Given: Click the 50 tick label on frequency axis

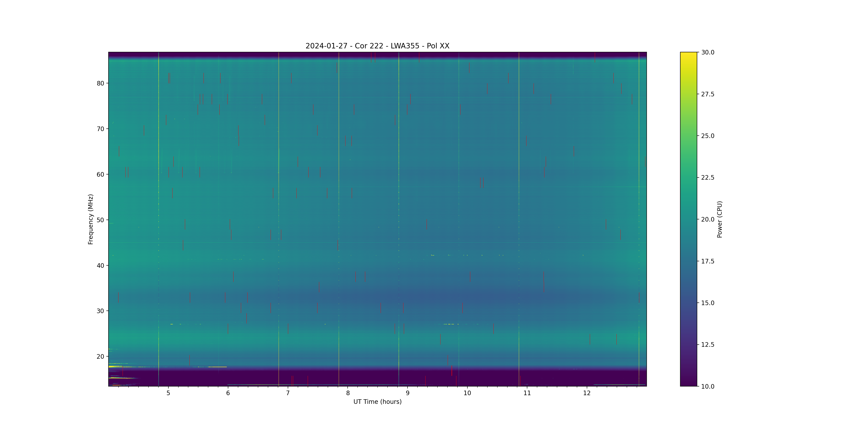Looking at the screenshot, I should [x=100, y=220].
